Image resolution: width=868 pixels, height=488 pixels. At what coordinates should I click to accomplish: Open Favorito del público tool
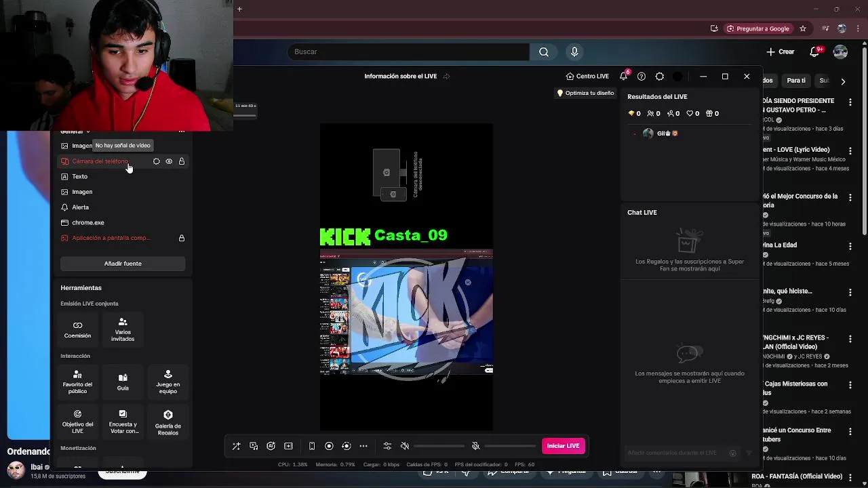click(x=77, y=382)
